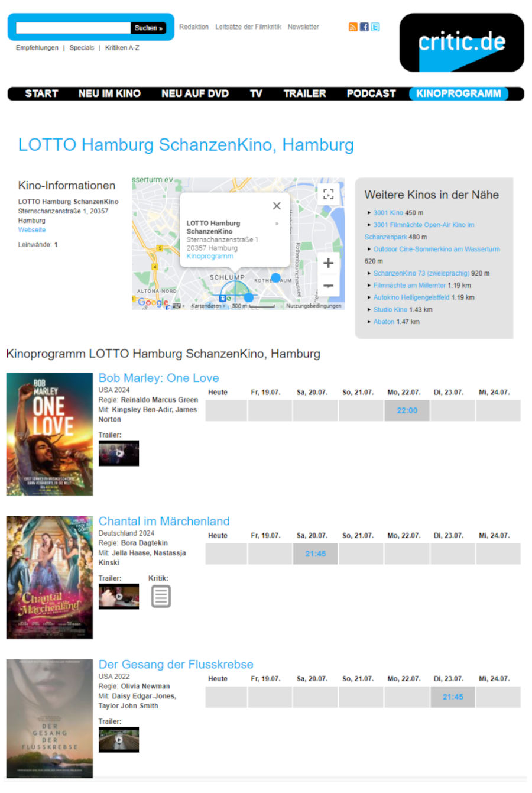Open the Chantal im Märchenland poster
Viewport: 532px width, 793px height.
[x=50, y=577]
